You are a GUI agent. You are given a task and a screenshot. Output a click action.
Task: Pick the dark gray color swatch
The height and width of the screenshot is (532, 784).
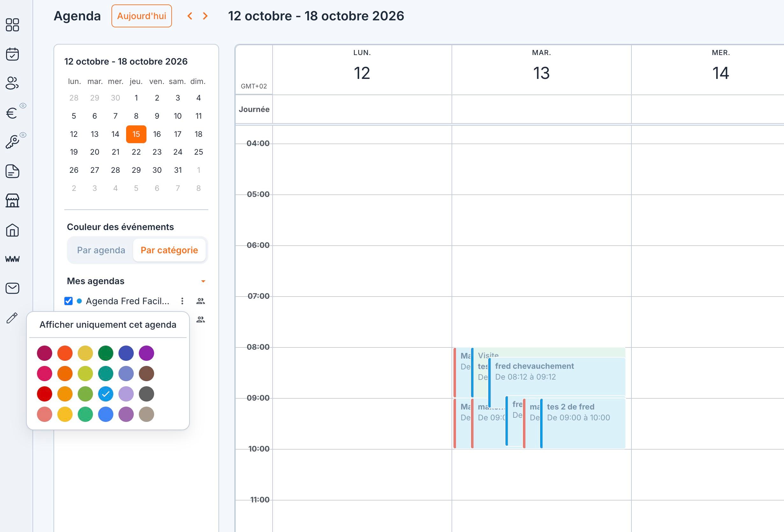point(146,394)
